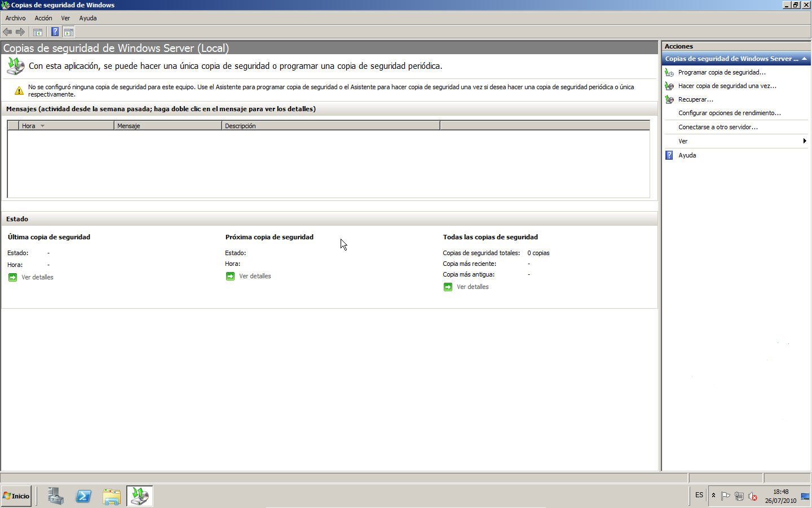Click the network tray icon
This screenshot has height=508, width=812.
(x=739, y=496)
